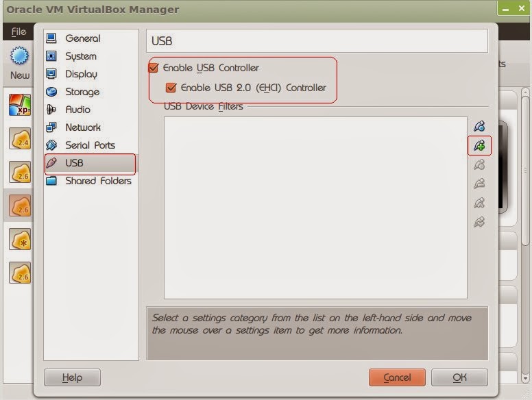This screenshot has height=400, width=532.
Task: Open the General settings category
Action: [x=91, y=38]
